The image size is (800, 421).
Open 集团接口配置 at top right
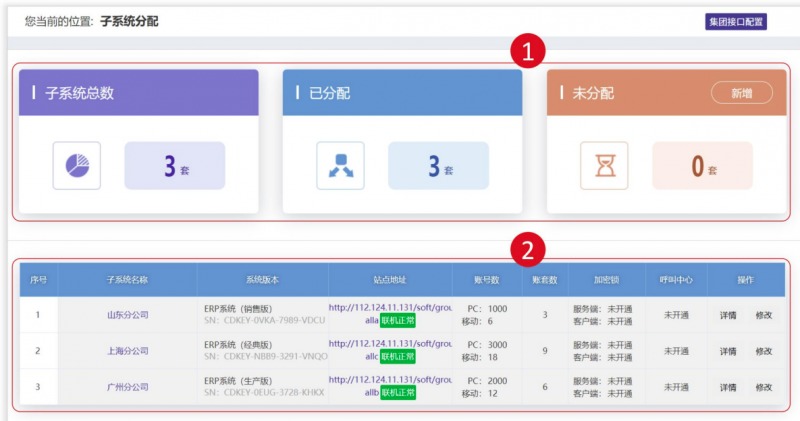click(x=735, y=21)
